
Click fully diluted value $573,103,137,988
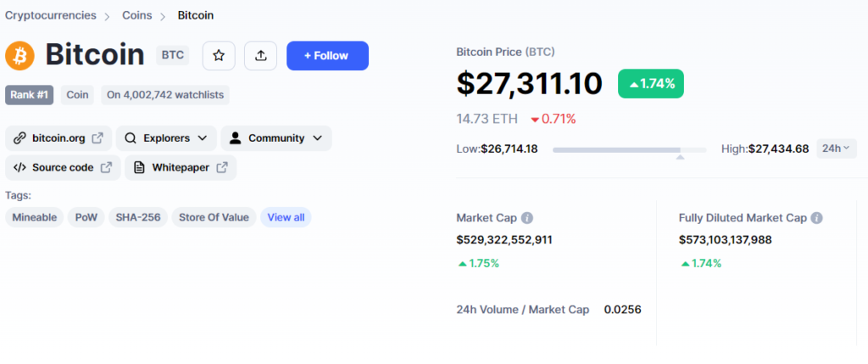pyautogui.click(x=726, y=240)
